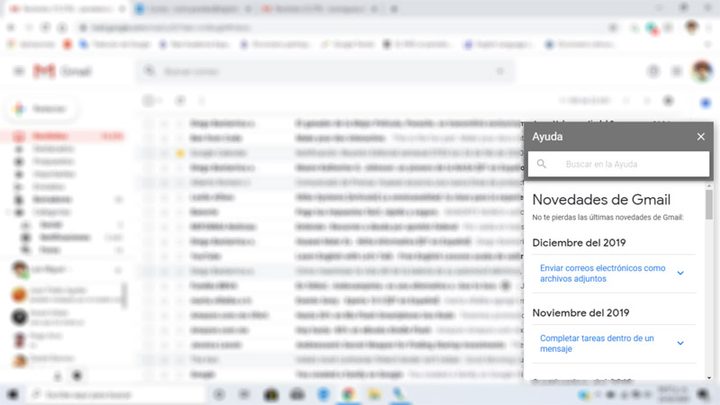The height and width of the screenshot is (405, 720).
Task: Click the magnifier icon in the Gmail search bar
Action: (149, 71)
